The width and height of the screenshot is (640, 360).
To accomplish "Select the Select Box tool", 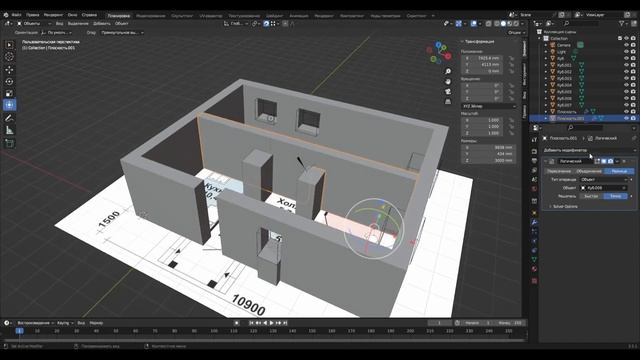I will (x=9, y=44).
